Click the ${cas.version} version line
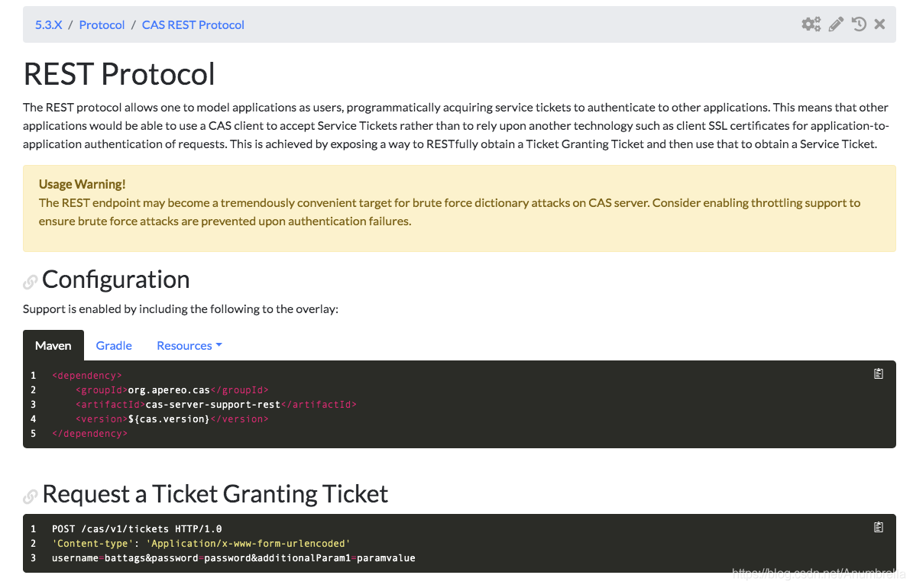Image resolution: width=913 pixels, height=588 pixels. pos(172,419)
